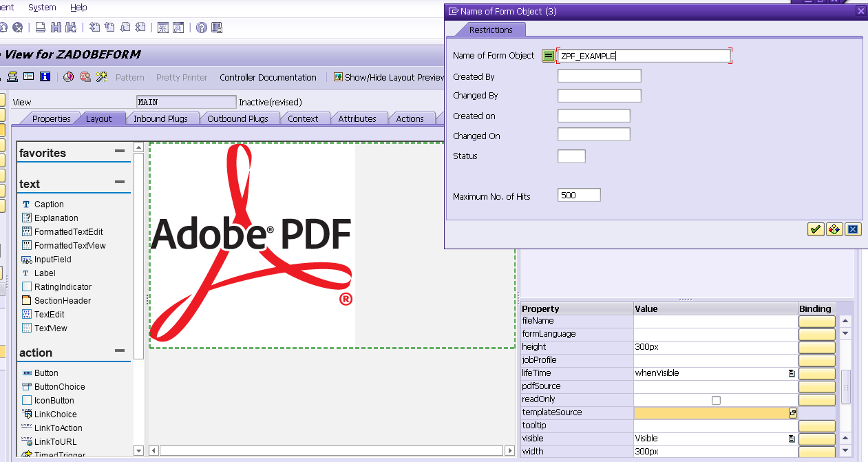Switch to the Actions tab
Image resolution: width=868 pixels, height=462 pixels.
[410, 118]
